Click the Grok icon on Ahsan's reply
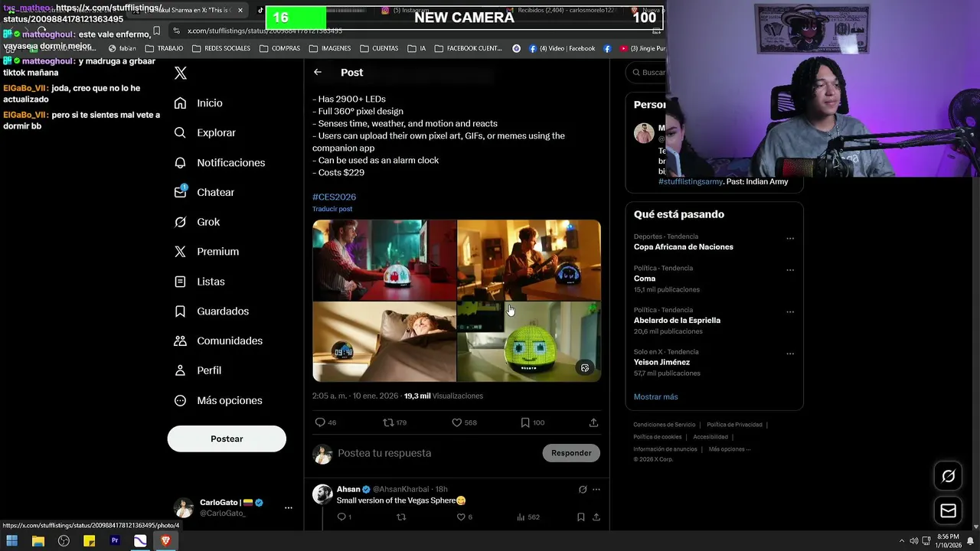Viewport: 980px width, 551px height. (583, 490)
